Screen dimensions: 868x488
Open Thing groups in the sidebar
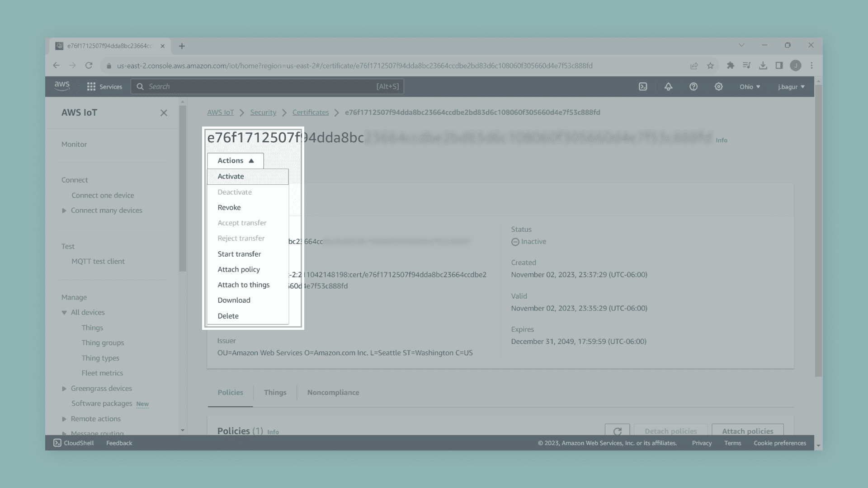103,343
